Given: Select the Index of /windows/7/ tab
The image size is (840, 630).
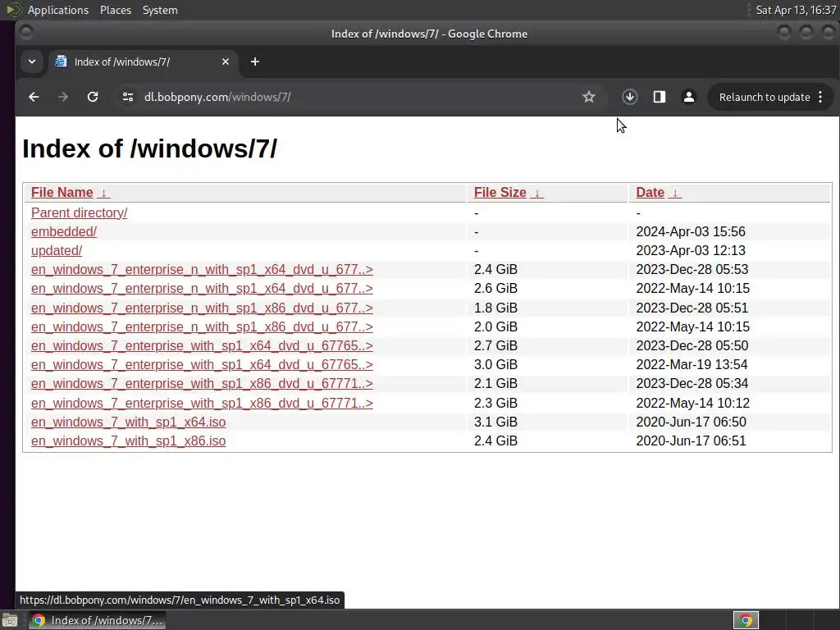Looking at the screenshot, I should point(142,62).
